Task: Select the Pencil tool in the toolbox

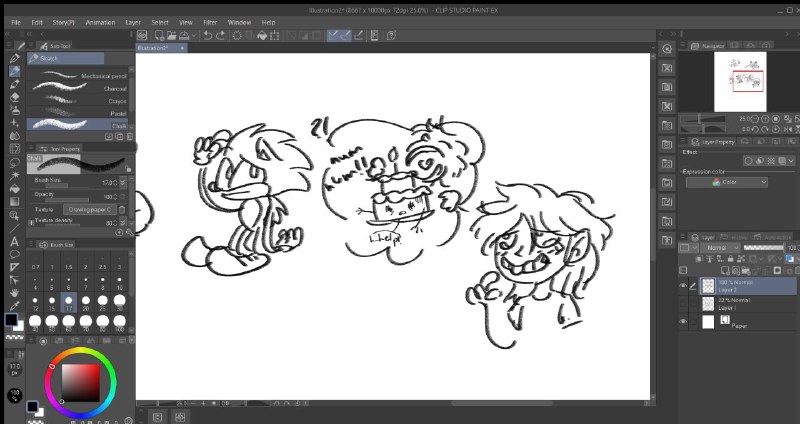Action: (14, 71)
